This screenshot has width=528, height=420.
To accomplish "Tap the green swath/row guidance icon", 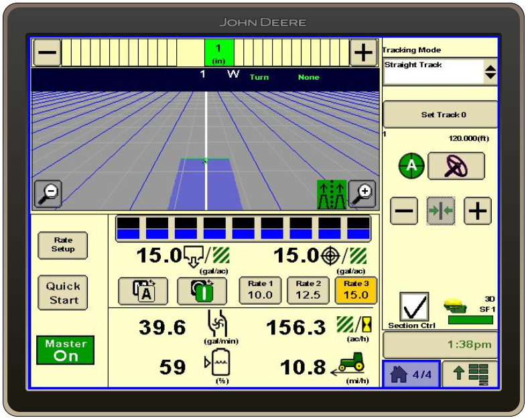I will (x=332, y=194).
